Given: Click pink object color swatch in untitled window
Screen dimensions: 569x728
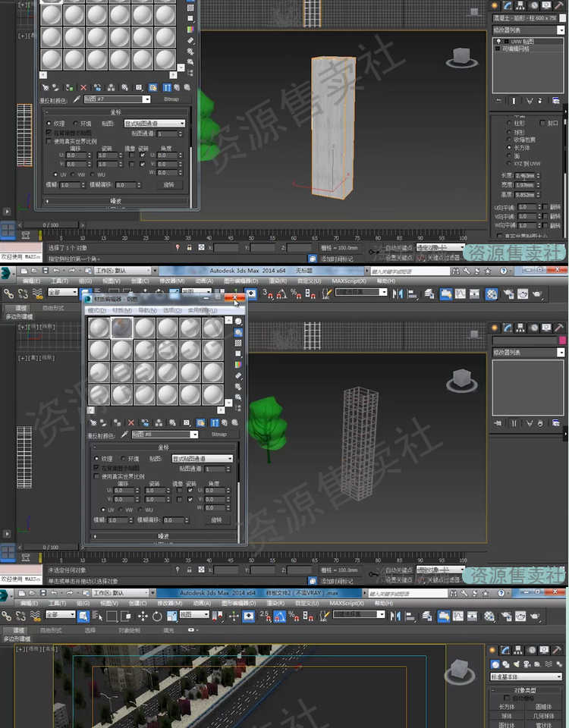Looking at the screenshot, I should click(x=562, y=340).
